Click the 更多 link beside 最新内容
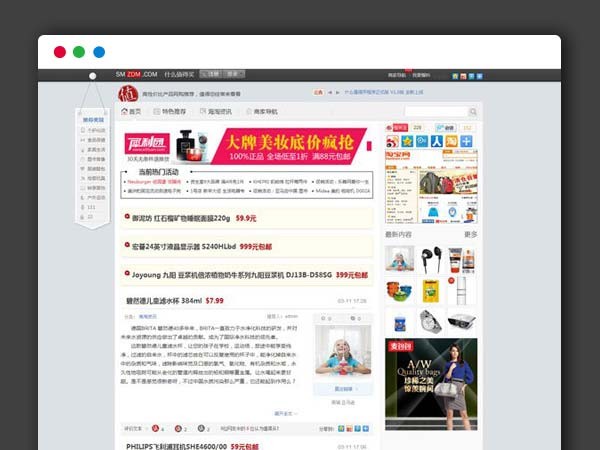The image size is (600, 450). [470, 234]
